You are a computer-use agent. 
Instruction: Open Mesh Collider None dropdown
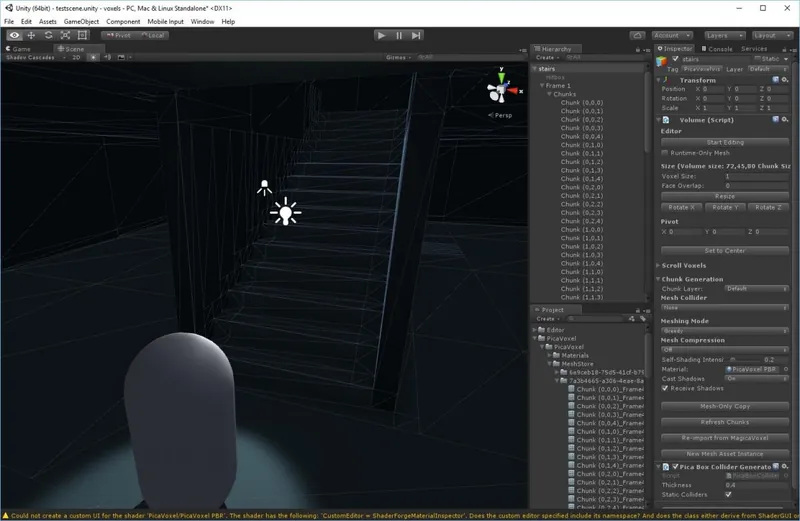(724, 308)
